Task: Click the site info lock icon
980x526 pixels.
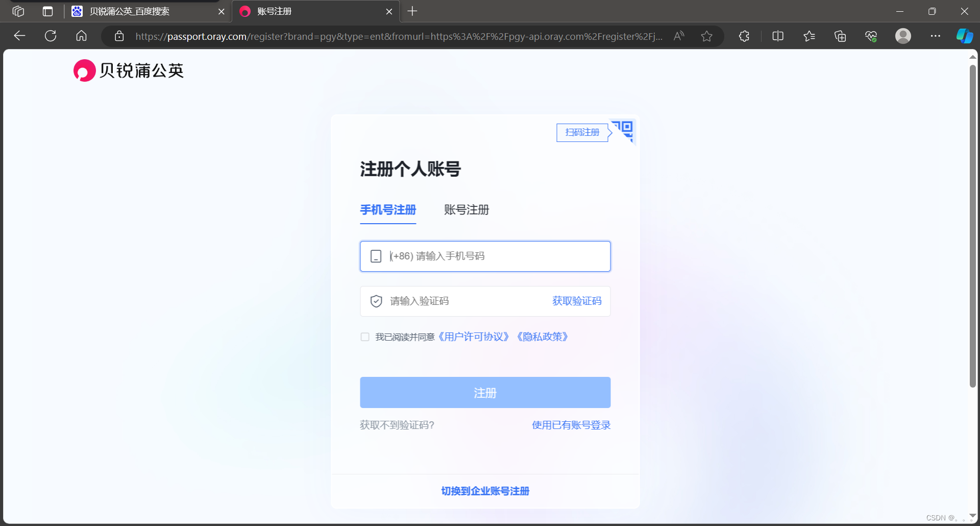Action: [119, 36]
